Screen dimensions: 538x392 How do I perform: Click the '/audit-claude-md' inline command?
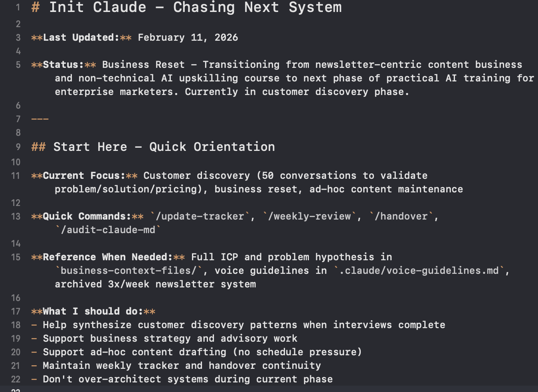(x=108, y=230)
